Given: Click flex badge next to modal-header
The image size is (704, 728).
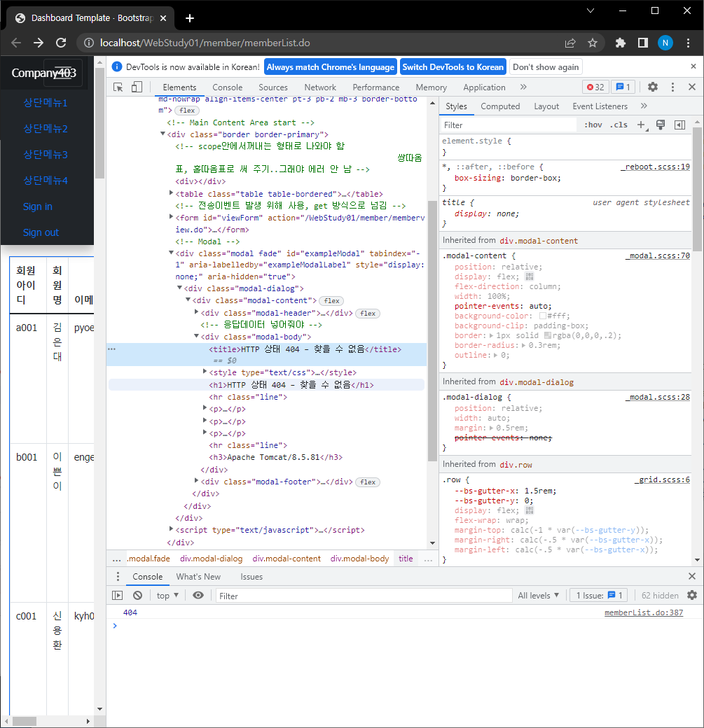Looking at the screenshot, I should click(x=368, y=314).
